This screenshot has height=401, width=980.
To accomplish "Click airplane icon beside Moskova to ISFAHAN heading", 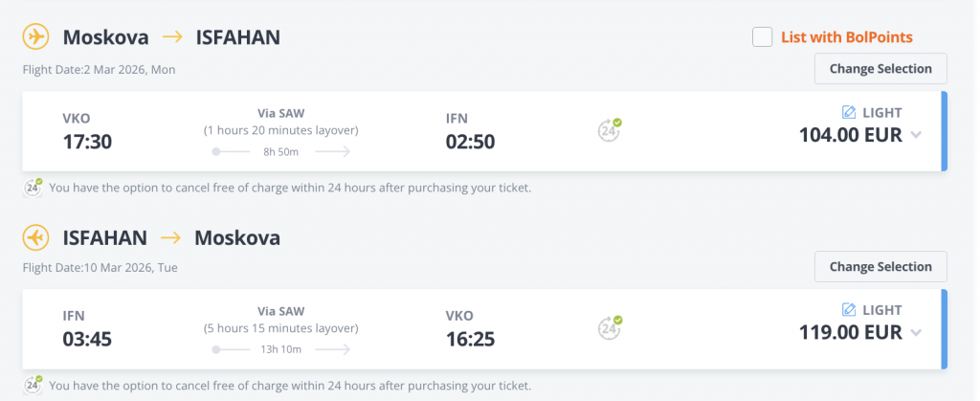I will pyautogui.click(x=35, y=37).
